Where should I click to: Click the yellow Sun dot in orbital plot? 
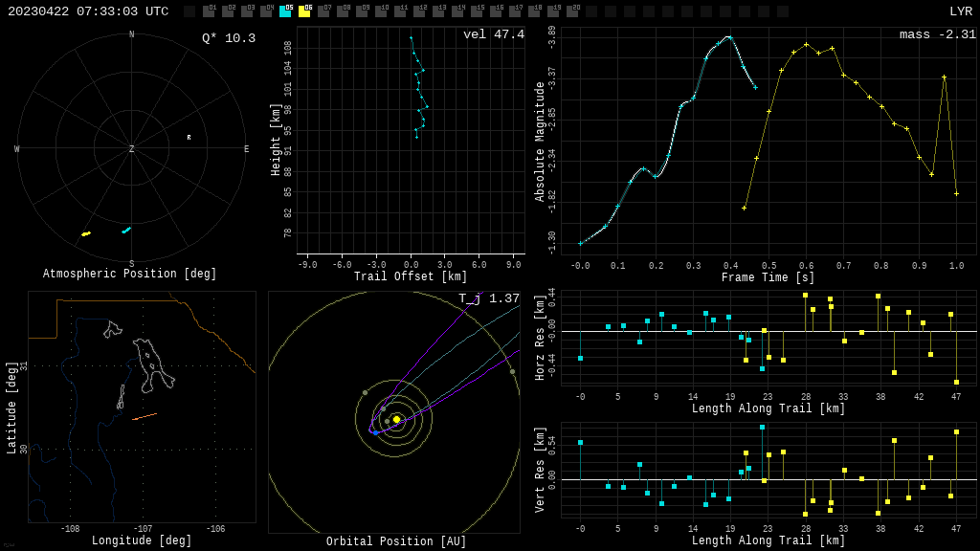pos(396,419)
